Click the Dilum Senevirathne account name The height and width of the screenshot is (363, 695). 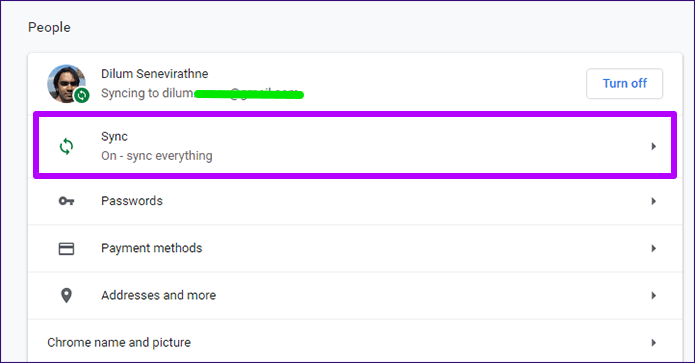(155, 74)
